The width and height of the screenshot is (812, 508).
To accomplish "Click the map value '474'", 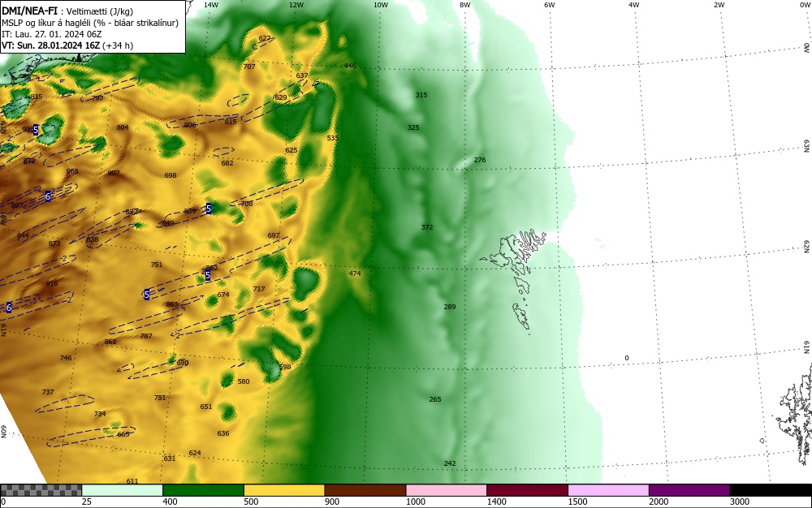I will (x=355, y=273).
